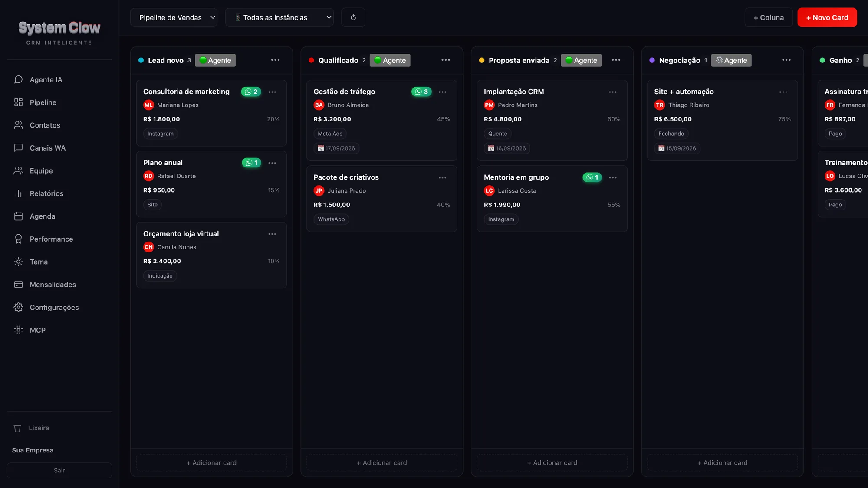Click WhatsApp badge on Plano anual card
The width and height of the screenshot is (868, 488).
click(251, 163)
